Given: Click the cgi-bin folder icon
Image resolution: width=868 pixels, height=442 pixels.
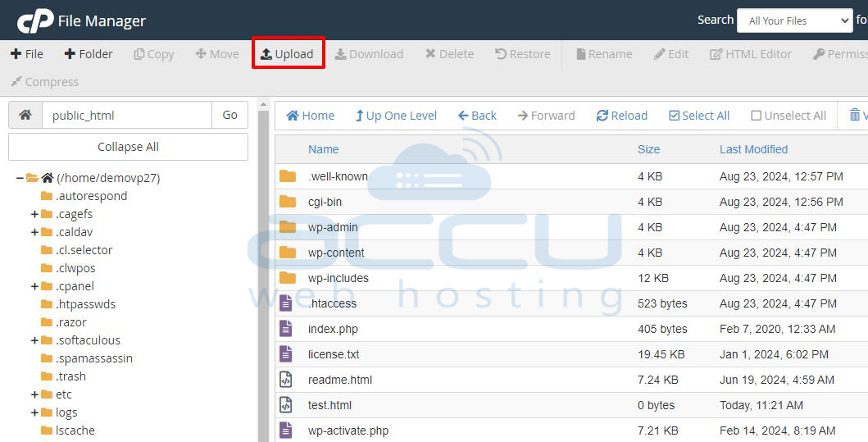Looking at the screenshot, I should pyautogui.click(x=288, y=202).
